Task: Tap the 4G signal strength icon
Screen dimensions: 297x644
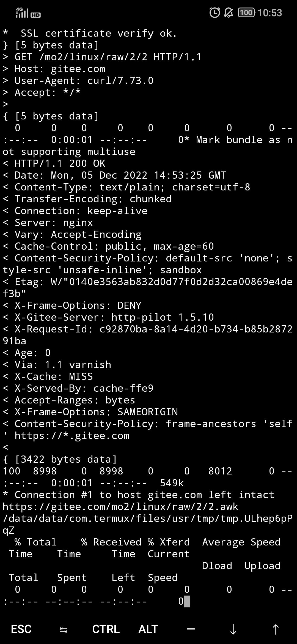Action: [x=22, y=13]
